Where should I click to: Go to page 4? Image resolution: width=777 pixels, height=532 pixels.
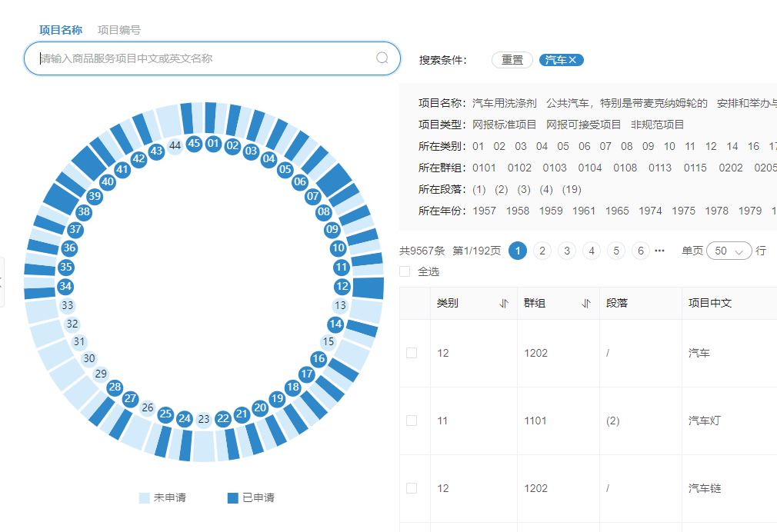tap(591, 251)
